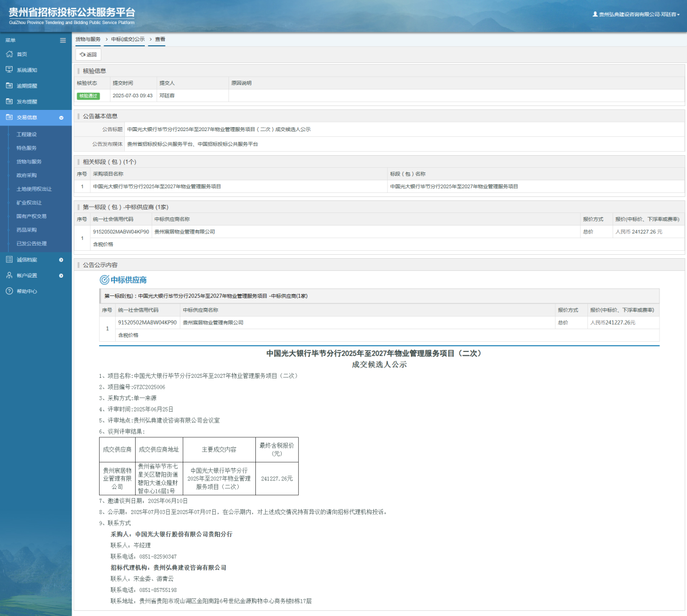Click project number line GYZC2025006

(132, 387)
